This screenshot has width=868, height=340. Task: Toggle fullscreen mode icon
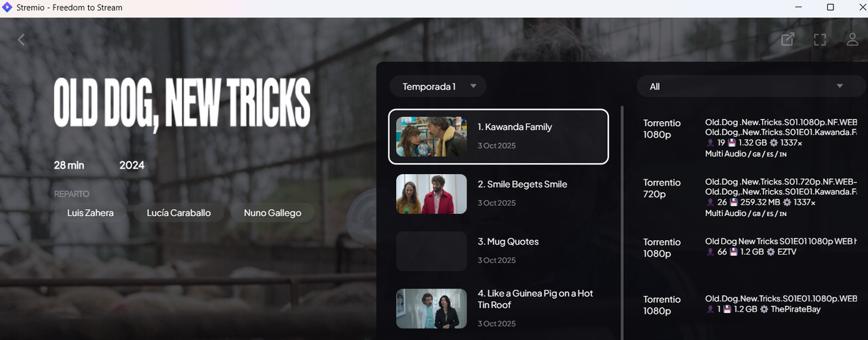point(820,39)
